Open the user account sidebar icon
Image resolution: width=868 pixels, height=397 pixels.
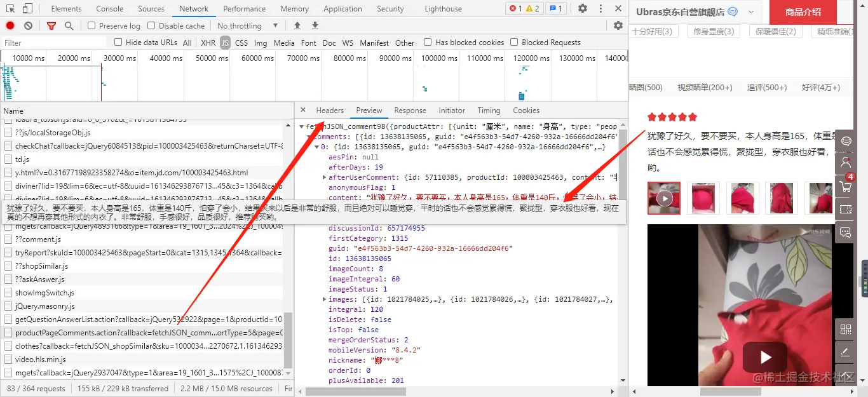point(845,163)
